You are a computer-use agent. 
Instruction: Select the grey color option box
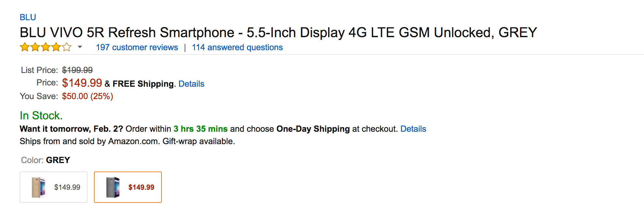[x=128, y=187]
